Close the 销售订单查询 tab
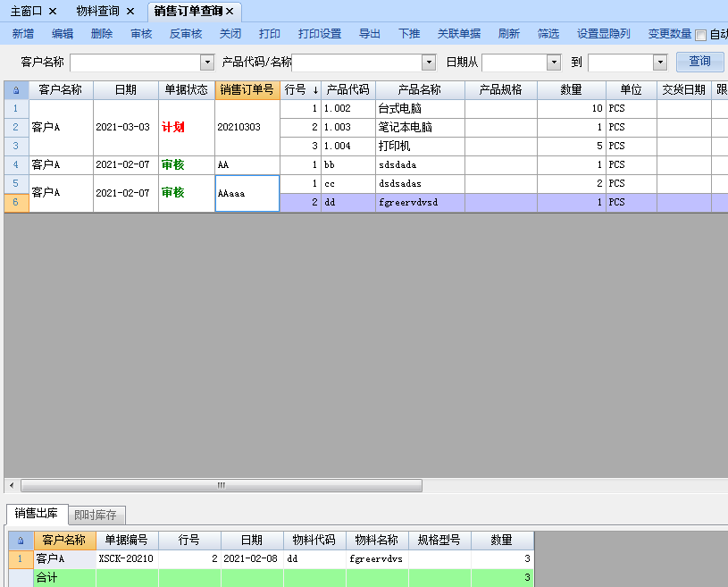 click(230, 11)
